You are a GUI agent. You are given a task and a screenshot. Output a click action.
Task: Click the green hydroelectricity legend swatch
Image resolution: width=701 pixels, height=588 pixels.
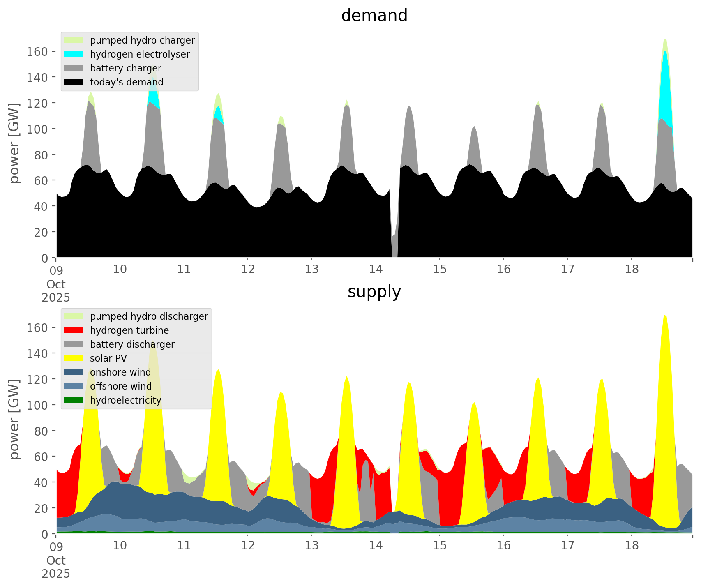click(x=74, y=400)
